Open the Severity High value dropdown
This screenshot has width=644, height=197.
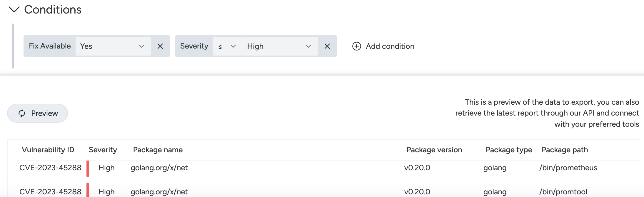[280, 46]
